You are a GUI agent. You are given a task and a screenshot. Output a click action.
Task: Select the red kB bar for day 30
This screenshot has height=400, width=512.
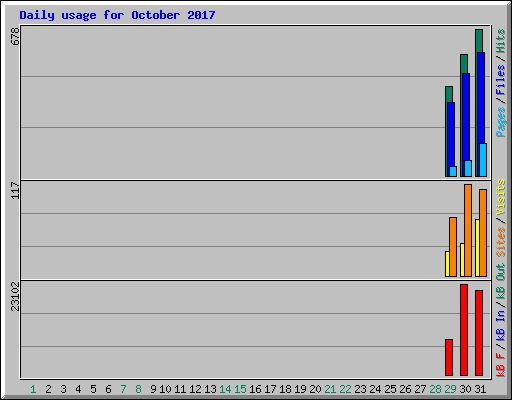(x=464, y=330)
